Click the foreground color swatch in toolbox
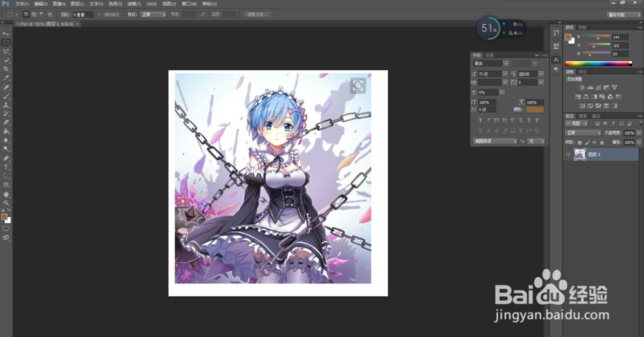644x337 pixels. (4, 217)
